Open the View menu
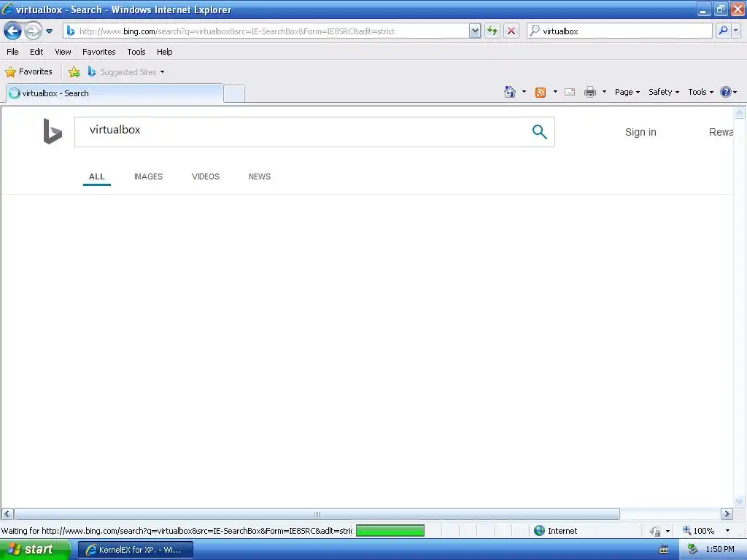The width and height of the screenshot is (747, 560). [x=63, y=52]
